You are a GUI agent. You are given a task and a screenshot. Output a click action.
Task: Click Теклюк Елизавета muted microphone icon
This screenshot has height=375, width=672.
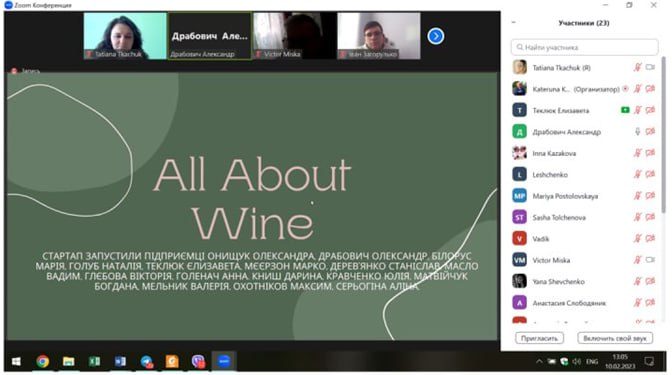(x=638, y=110)
